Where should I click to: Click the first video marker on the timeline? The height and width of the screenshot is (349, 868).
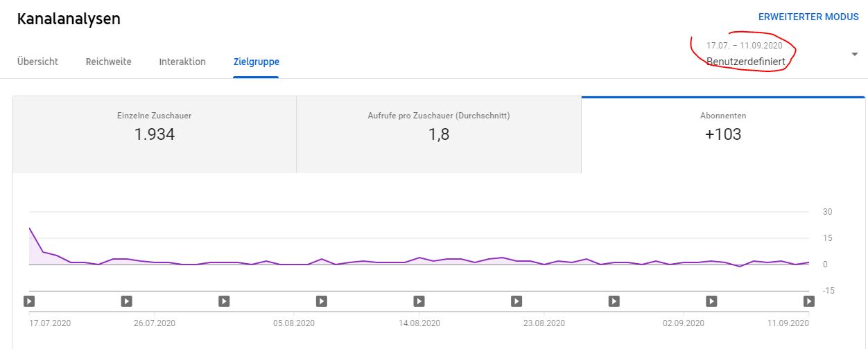(x=29, y=301)
